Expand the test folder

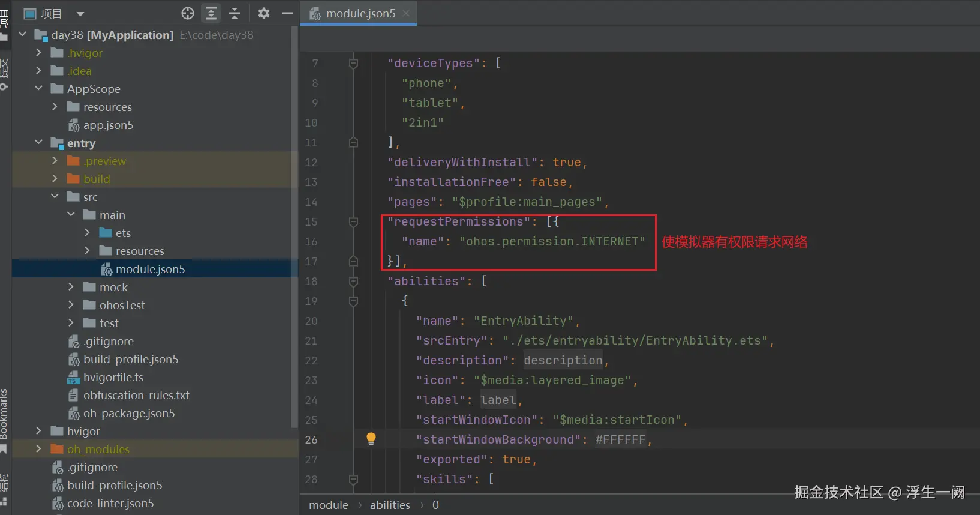point(71,323)
